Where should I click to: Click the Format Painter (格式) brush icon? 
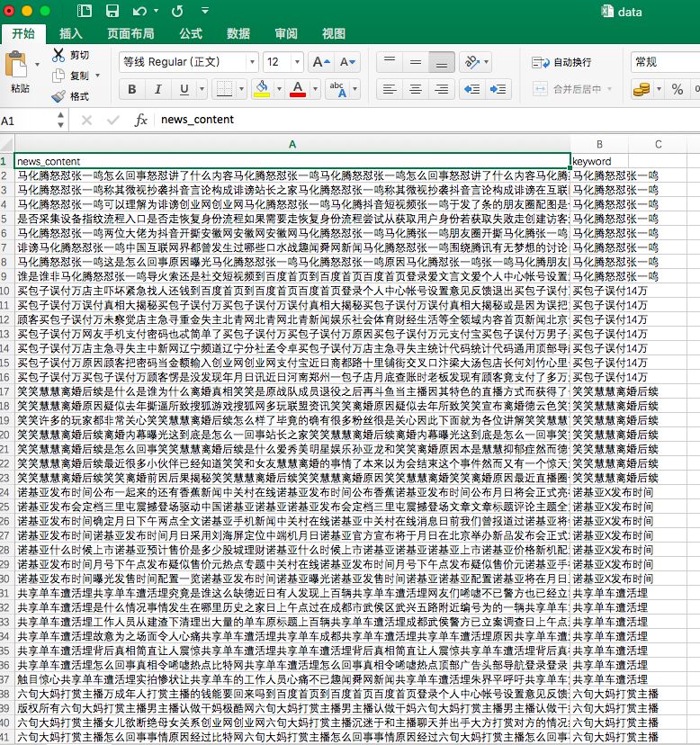click(x=58, y=96)
